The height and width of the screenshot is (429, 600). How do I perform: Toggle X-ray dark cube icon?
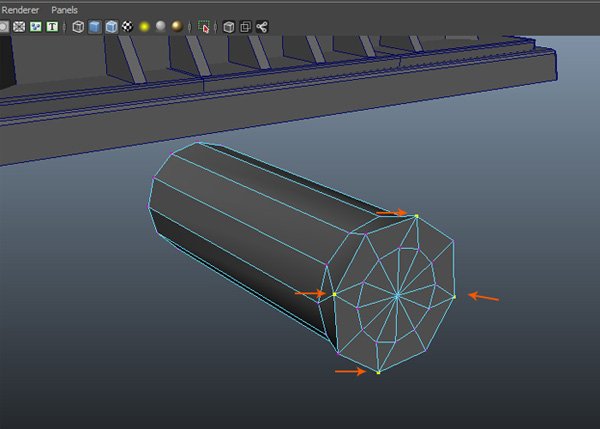(x=228, y=27)
